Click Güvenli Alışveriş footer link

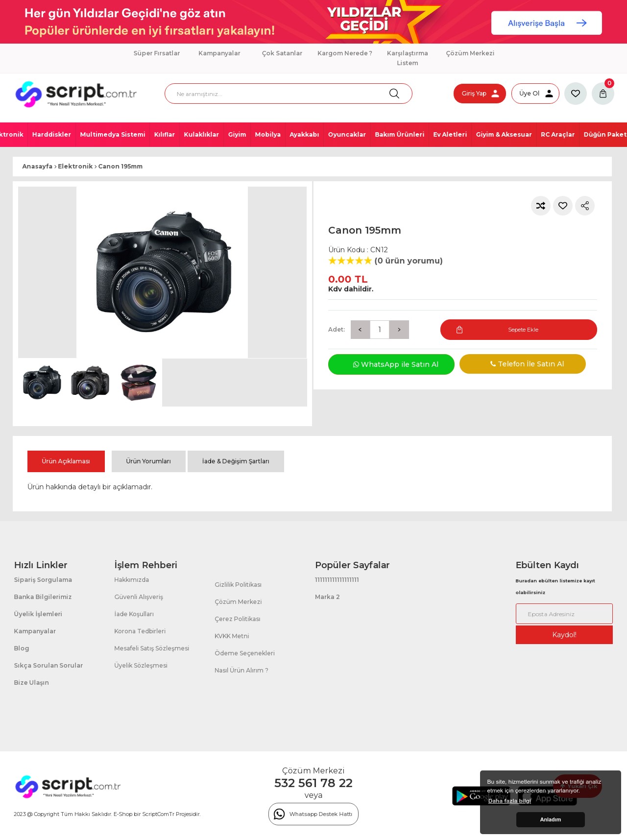139,597
